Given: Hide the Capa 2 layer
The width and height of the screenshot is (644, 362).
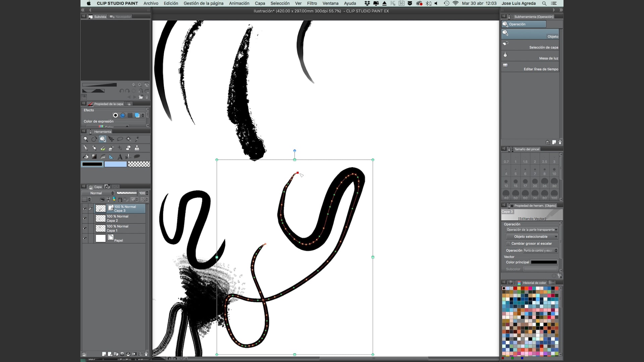Looking at the screenshot, I should pos(85,218).
